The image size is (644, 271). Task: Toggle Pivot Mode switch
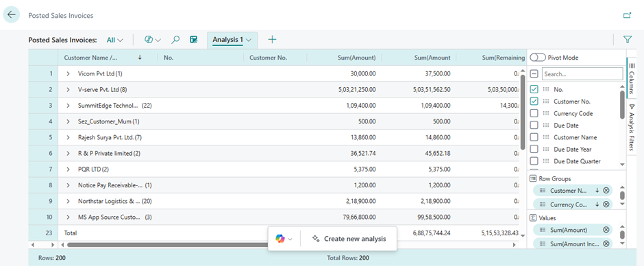tap(538, 58)
